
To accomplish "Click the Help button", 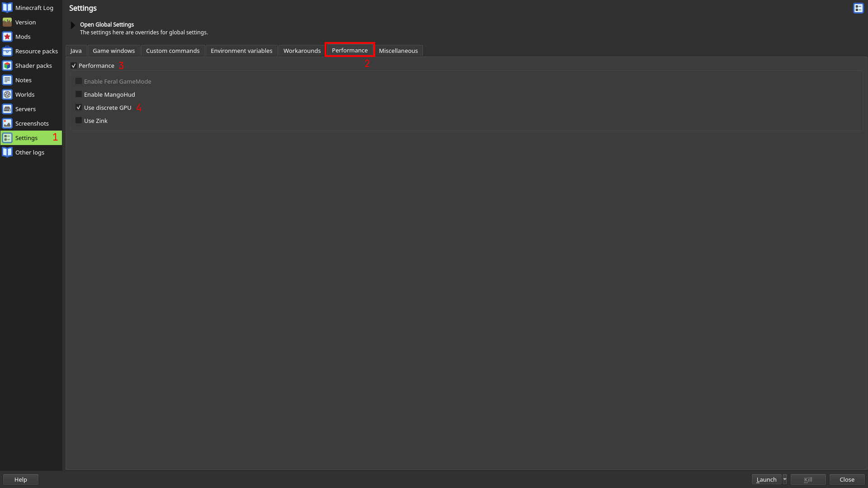I will click(x=20, y=479).
